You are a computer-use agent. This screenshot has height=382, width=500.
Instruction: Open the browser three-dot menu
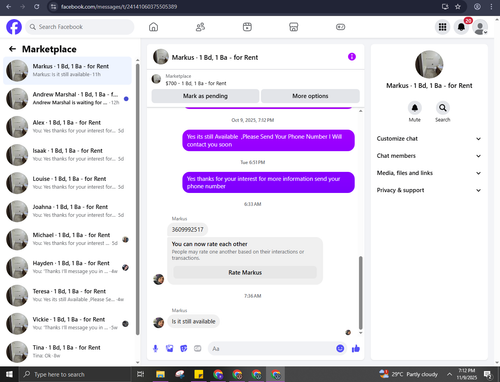click(x=491, y=7)
